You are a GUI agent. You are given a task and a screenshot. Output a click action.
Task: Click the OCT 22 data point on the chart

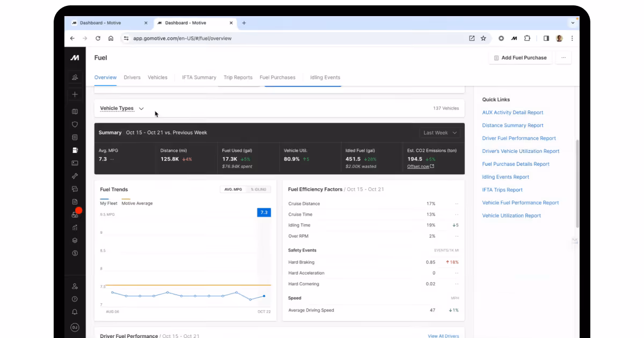[264, 296]
